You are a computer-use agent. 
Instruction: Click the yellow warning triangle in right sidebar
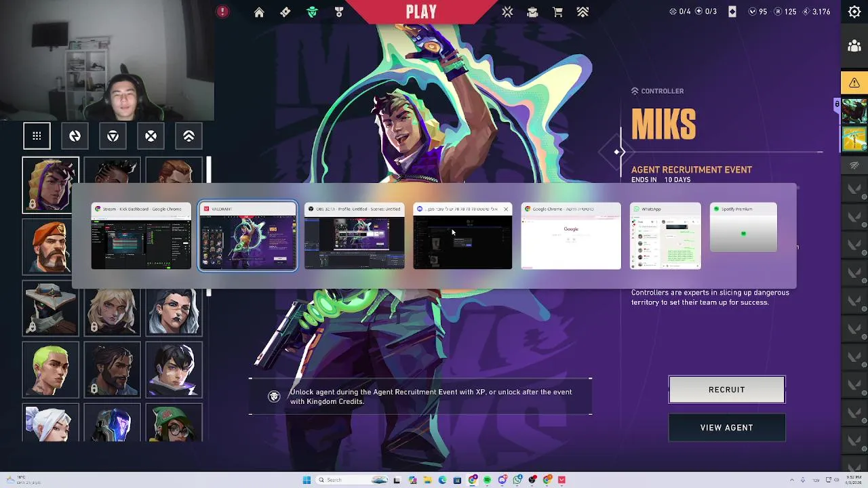click(x=854, y=83)
